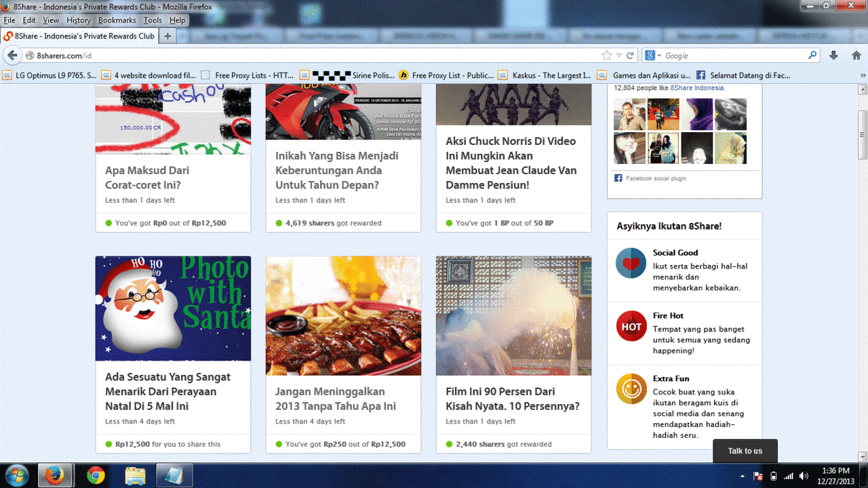Bookmark this page with the star icon
Screen dimensions: 868x488
[607, 56]
